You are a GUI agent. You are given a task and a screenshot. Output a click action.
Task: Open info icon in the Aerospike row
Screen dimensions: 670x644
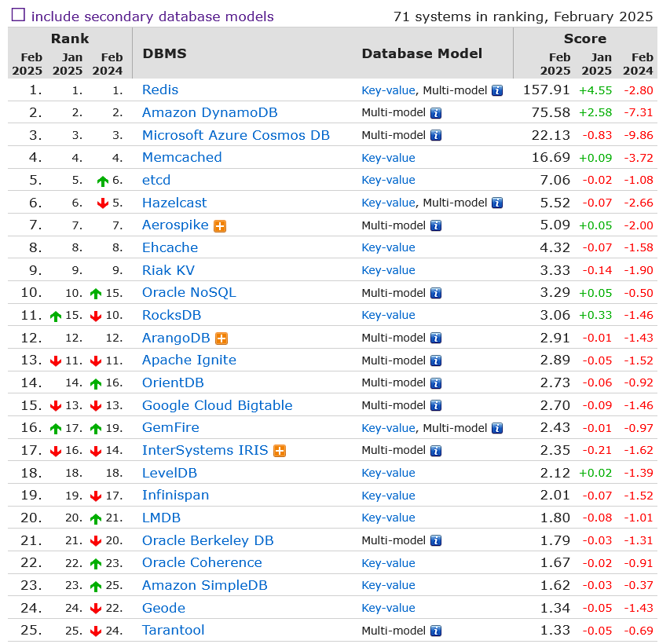[x=436, y=225]
